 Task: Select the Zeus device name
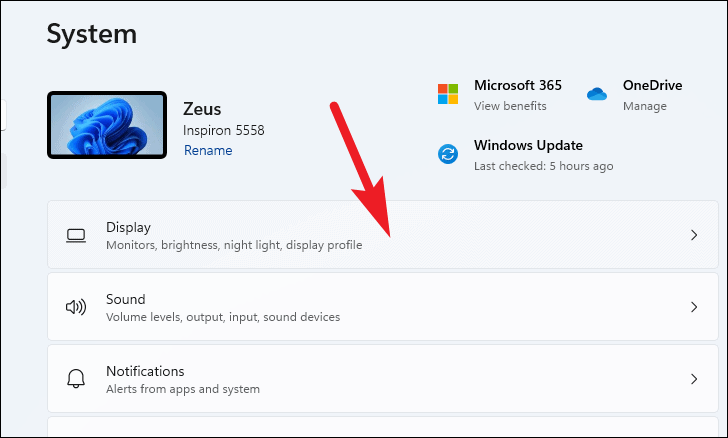pos(203,108)
